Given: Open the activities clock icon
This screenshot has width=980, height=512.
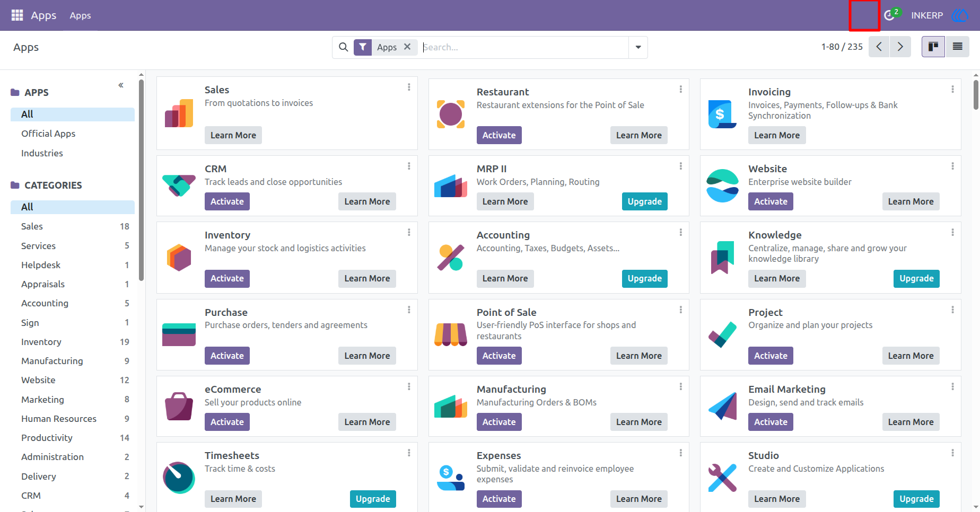Looking at the screenshot, I should [x=889, y=15].
